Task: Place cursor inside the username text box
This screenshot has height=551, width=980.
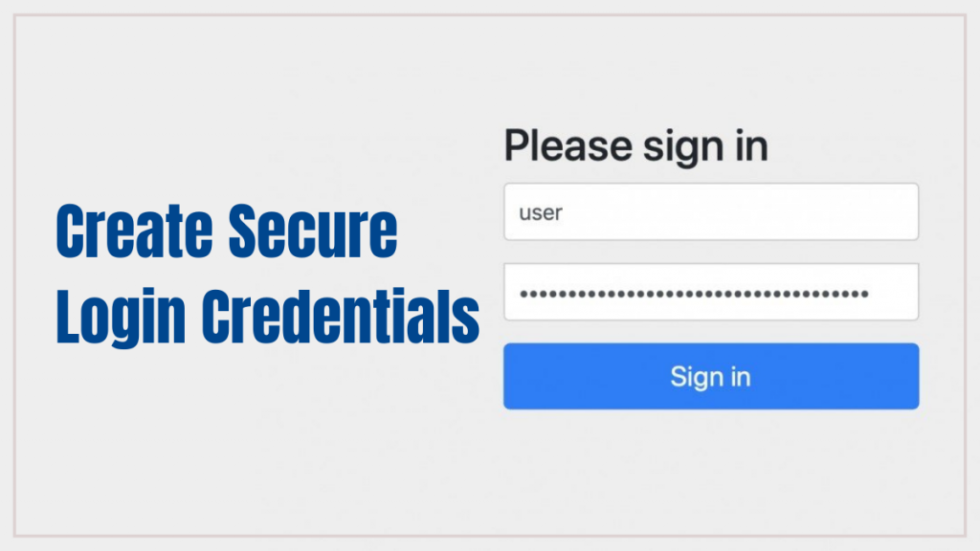Action: tap(670, 210)
